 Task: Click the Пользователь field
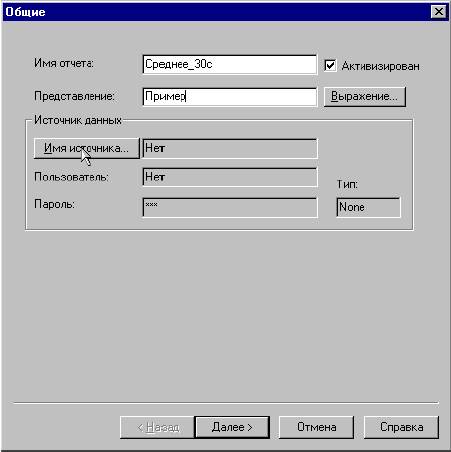pyautogui.click(x=230, y=177)
